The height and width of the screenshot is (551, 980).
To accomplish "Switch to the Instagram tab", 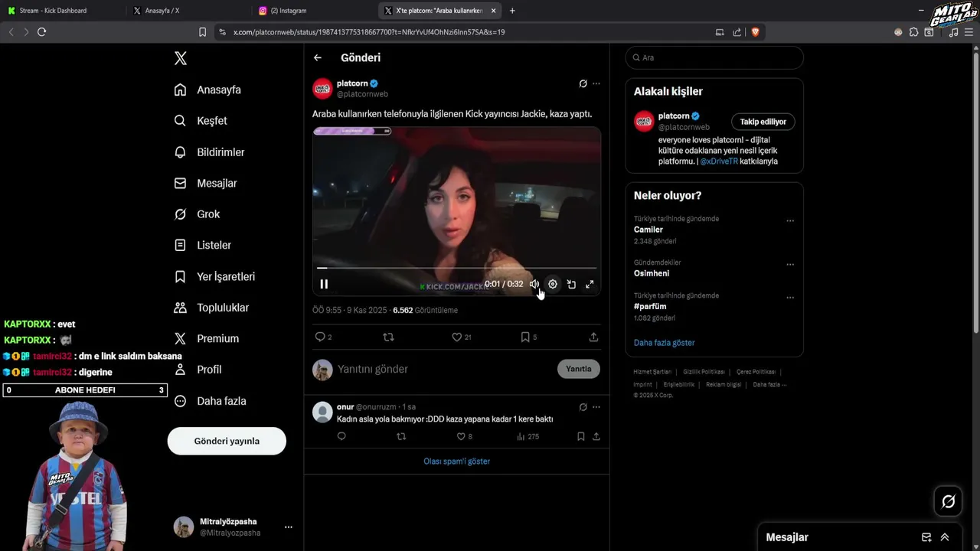I will click(x=314, y=11).
